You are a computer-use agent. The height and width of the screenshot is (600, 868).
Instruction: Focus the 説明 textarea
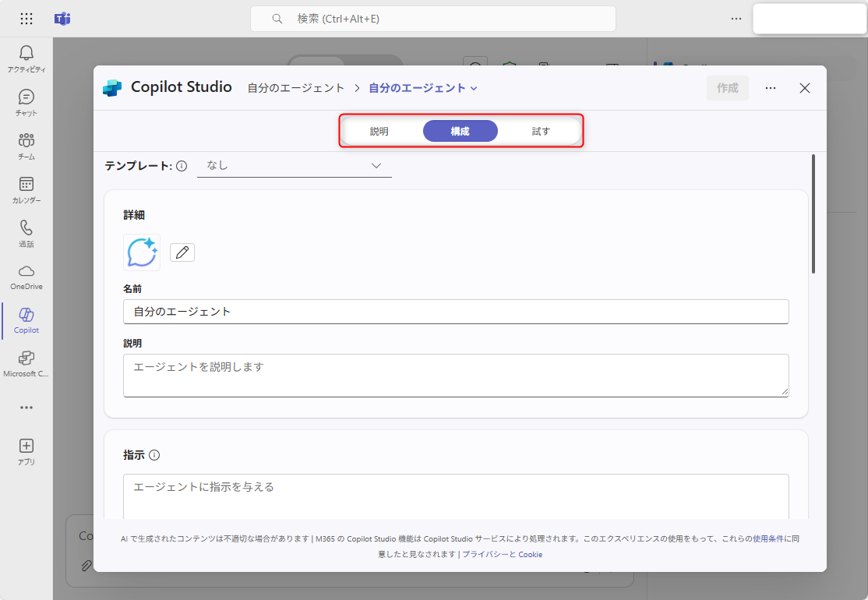tap(456, 376)
